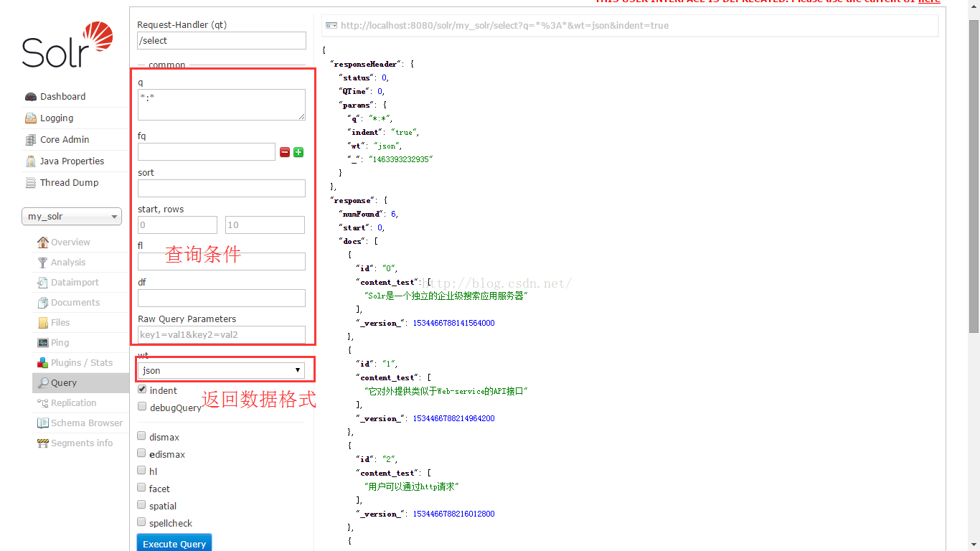
Task: Uncheck the indent checkbox
Action: [x=142, y=390]
